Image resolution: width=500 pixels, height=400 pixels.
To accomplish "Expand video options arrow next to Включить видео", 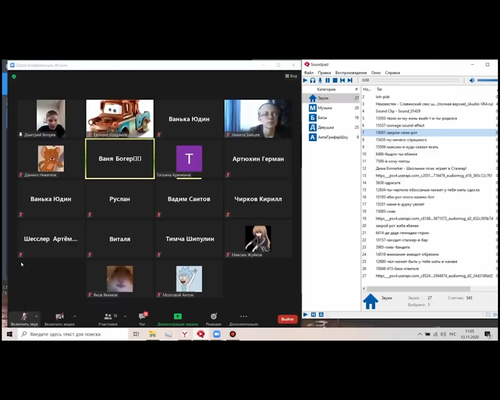I will tap(74, 316).
